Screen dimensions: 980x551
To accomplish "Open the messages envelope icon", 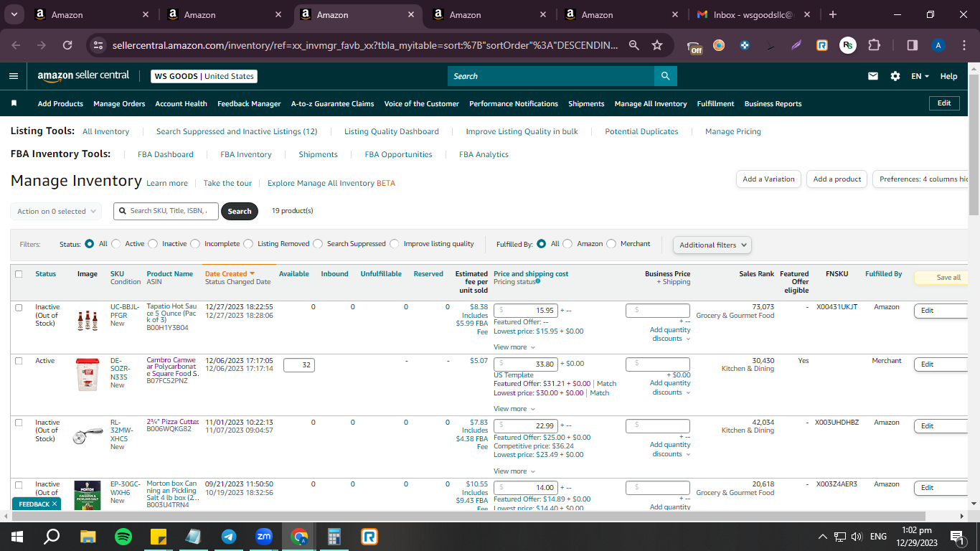I will click(x=873, y=76).
